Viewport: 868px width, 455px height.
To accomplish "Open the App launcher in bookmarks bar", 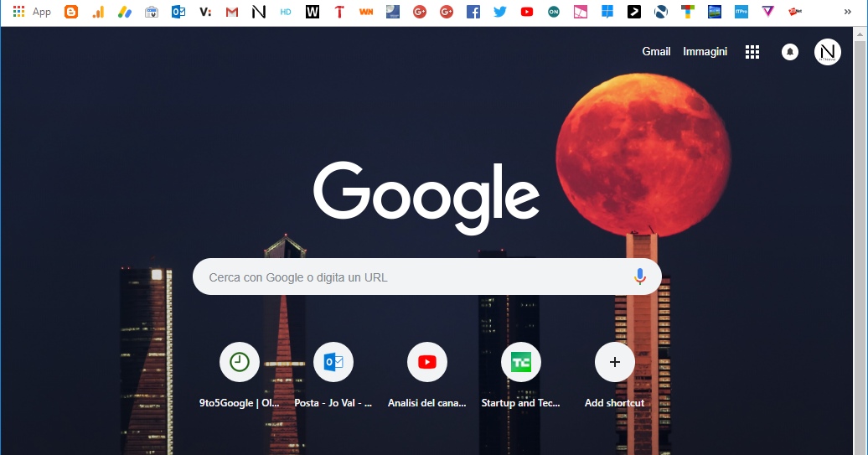I will 32,12.
